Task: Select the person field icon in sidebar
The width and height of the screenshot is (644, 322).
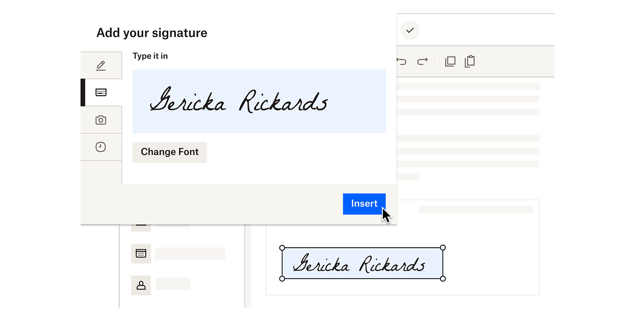Action: click(x=141, y=285)
